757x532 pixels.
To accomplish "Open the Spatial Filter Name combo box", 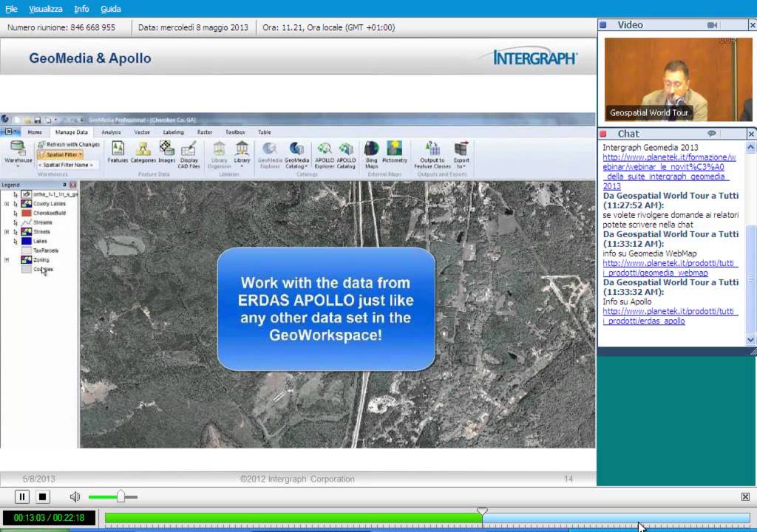I will click(67, 165).
